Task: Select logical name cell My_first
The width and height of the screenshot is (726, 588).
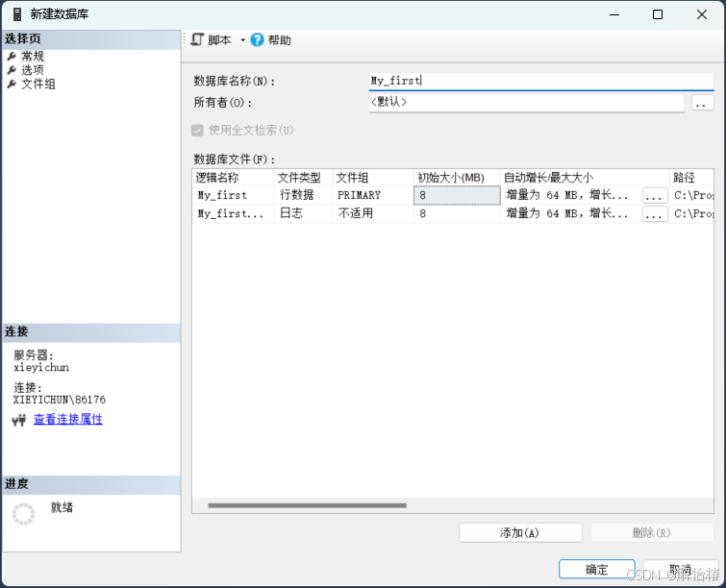Action: 233,195
